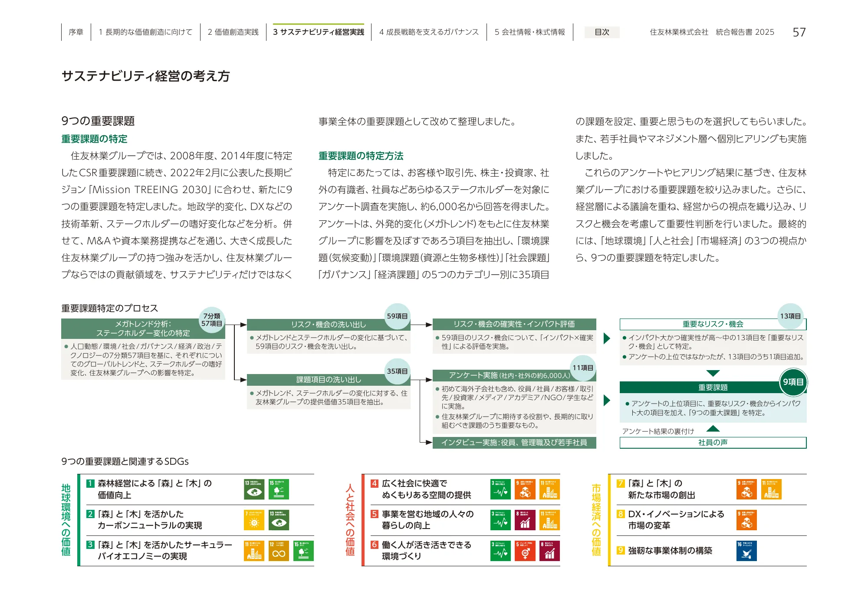The image size is (868, 614).
Task: Switch to 4 成長戦略を支えるガバナンス section
Action: point(429,32)
